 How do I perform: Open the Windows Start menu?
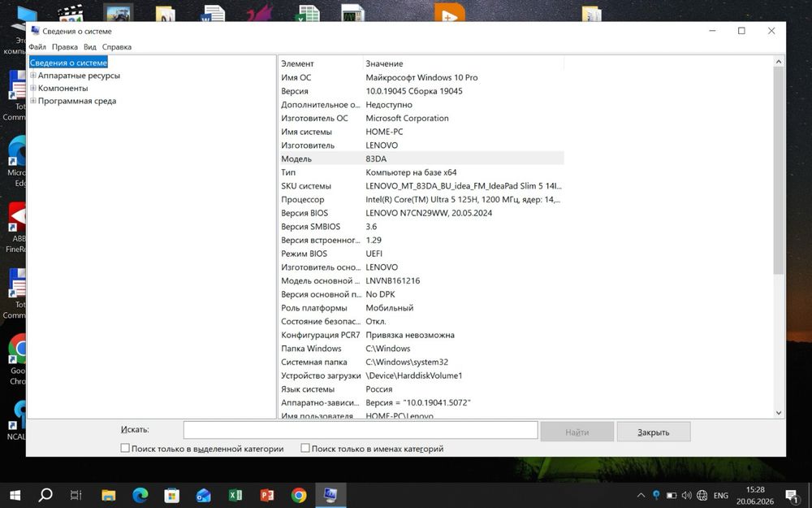click(x=15, y=496)
